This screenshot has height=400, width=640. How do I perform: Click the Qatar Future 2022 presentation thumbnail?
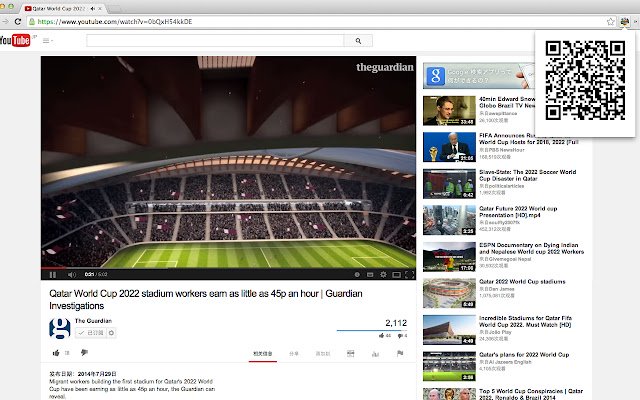[449, 220]
